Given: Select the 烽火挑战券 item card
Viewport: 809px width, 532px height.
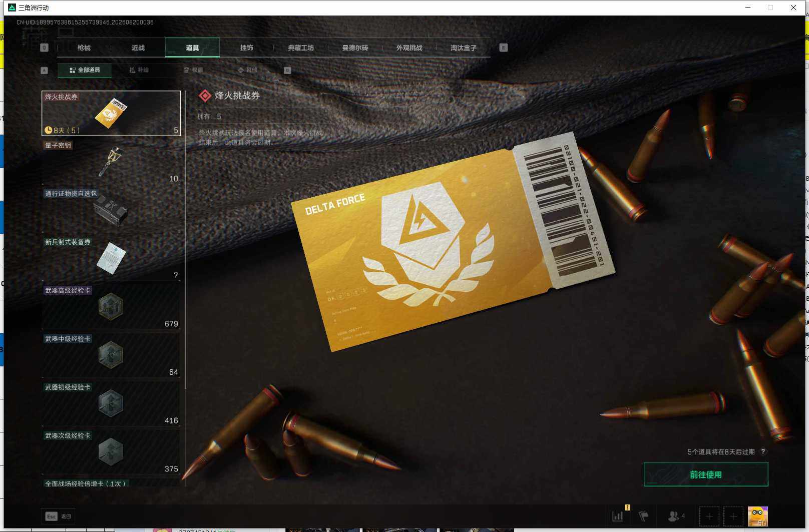Looking at the screenshot, I should [111, 113].
